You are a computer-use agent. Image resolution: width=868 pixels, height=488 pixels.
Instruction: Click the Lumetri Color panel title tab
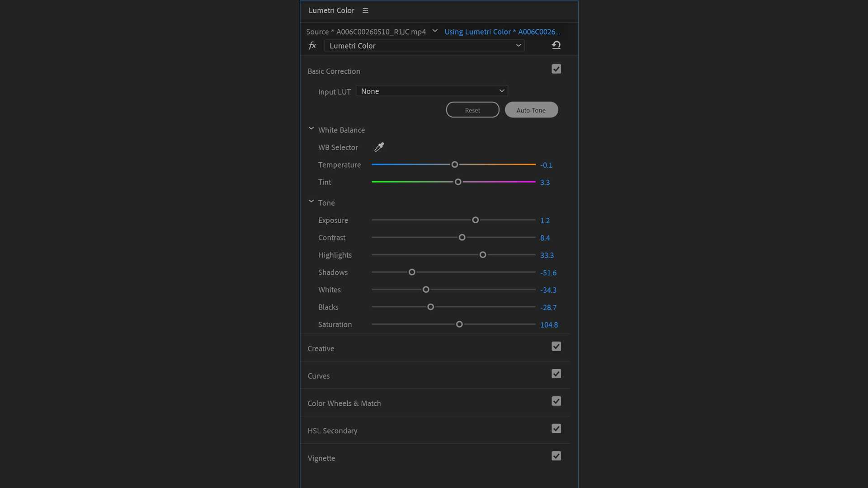(331, 10)
